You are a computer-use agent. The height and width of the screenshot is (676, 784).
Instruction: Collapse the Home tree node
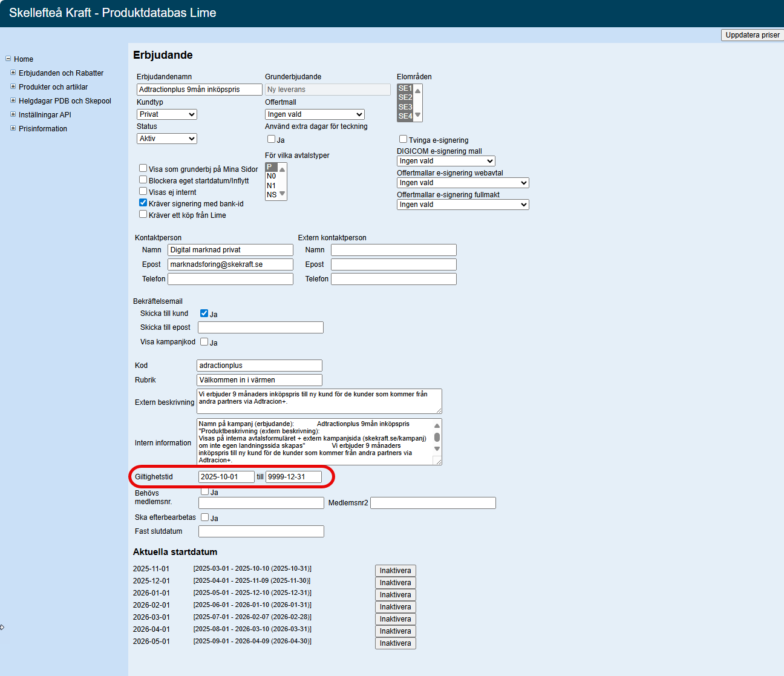point(8,59)
